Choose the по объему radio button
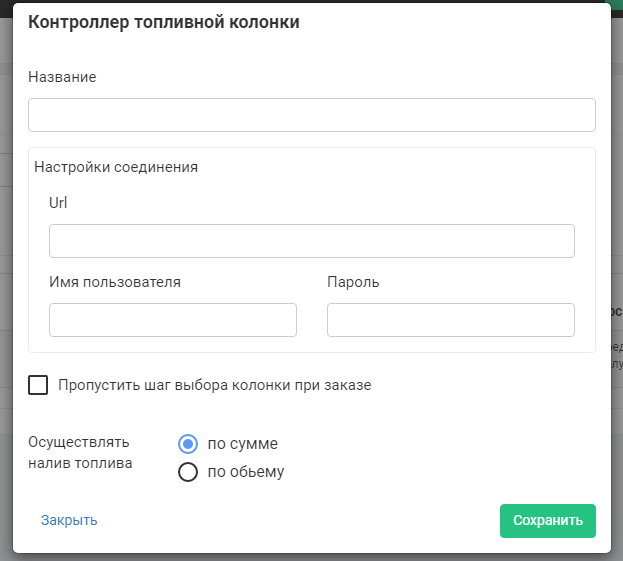 pos(187,472)
